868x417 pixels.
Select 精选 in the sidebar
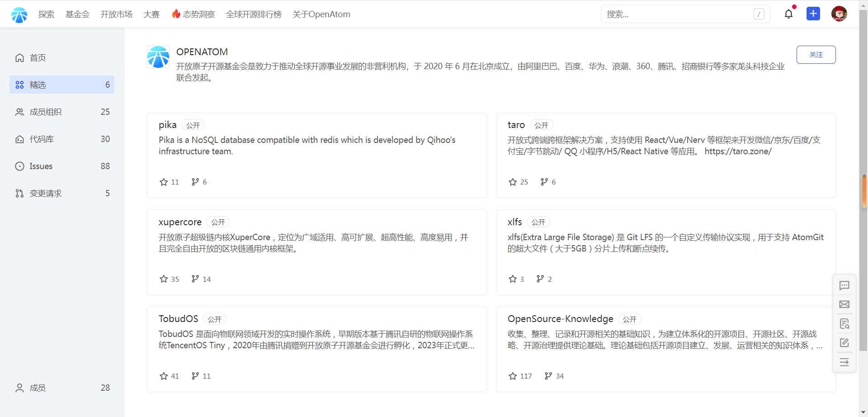click(x=62, y=85)
